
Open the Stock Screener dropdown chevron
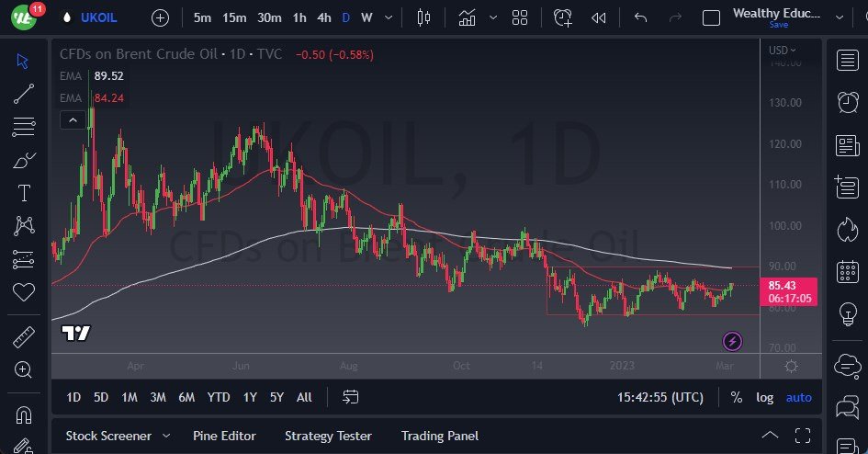click(x=166, y=436)
